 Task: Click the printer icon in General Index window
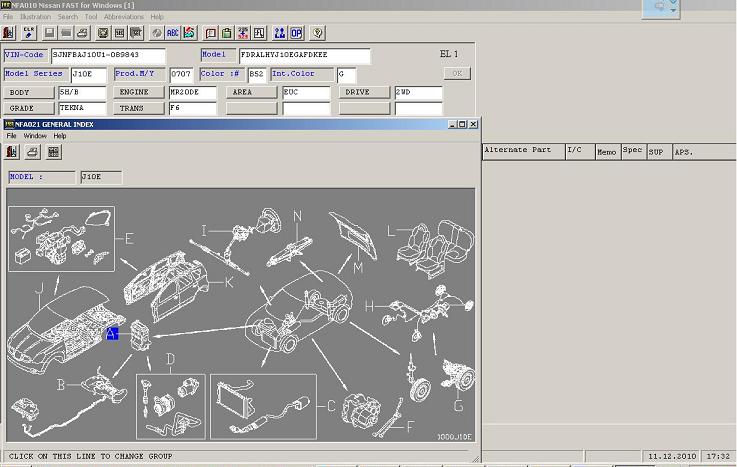click(32, 152)
